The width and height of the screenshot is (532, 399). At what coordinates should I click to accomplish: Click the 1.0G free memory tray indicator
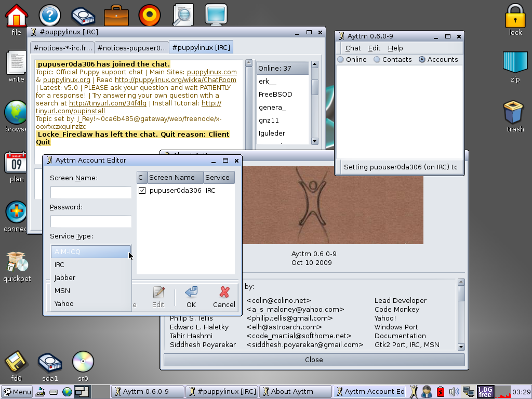click(485, 392)
